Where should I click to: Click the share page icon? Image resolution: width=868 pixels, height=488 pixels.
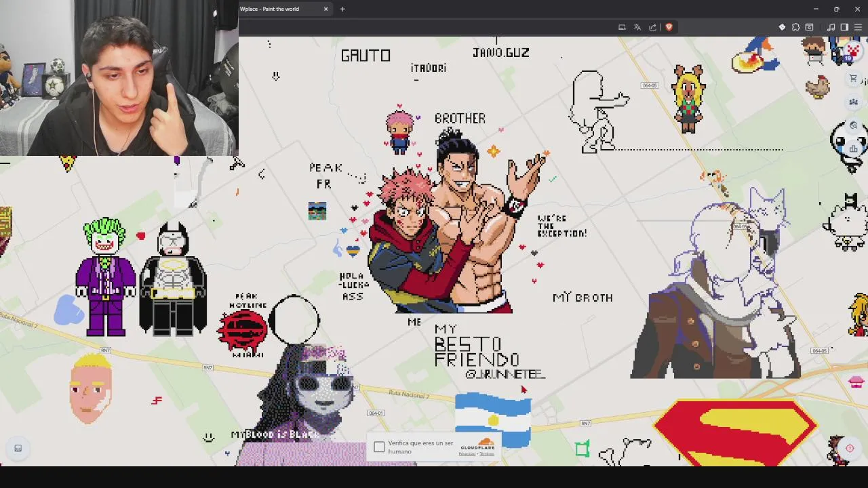point(653,27)
